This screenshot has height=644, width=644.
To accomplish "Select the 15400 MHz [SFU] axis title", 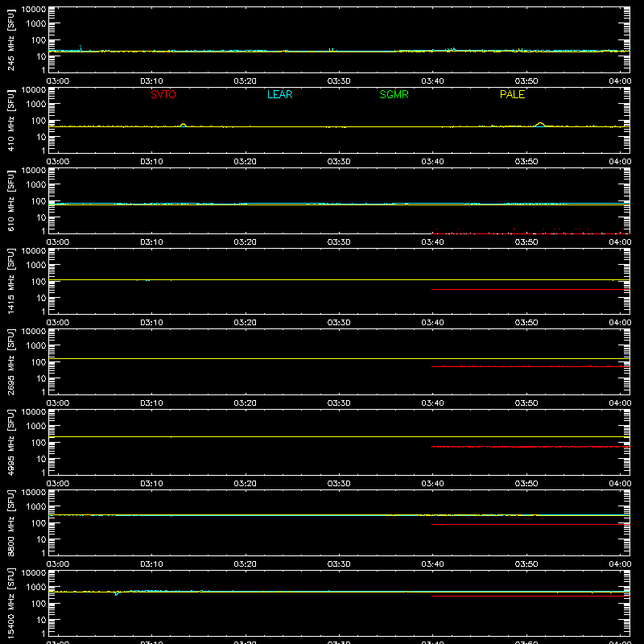I will (11, 603).
